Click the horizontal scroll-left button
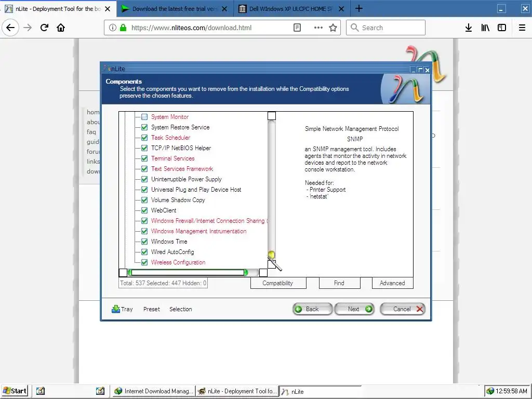The width and height of the screenshot is (532, 399). point(123,272)
